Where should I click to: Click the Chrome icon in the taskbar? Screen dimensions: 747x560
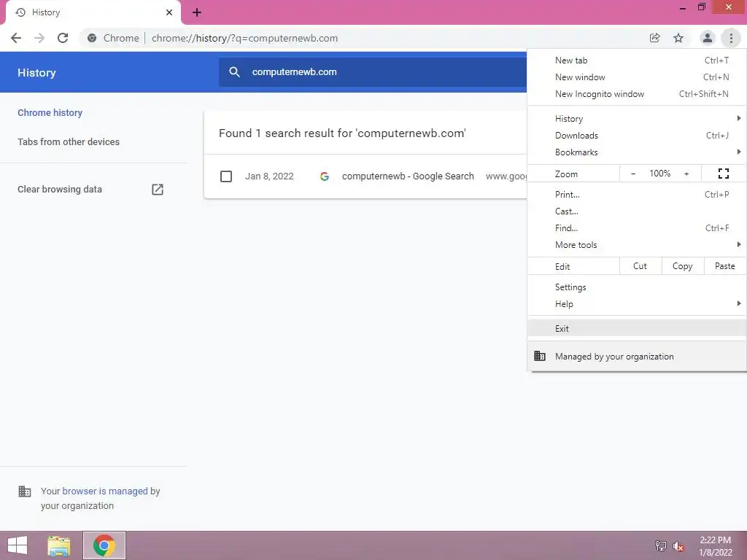click(104, 545)
